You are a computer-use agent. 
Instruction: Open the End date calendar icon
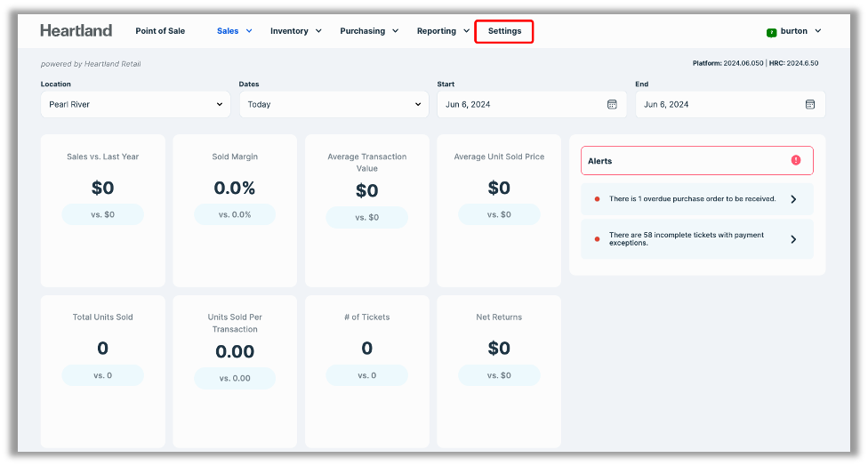(x=810, y=104)
